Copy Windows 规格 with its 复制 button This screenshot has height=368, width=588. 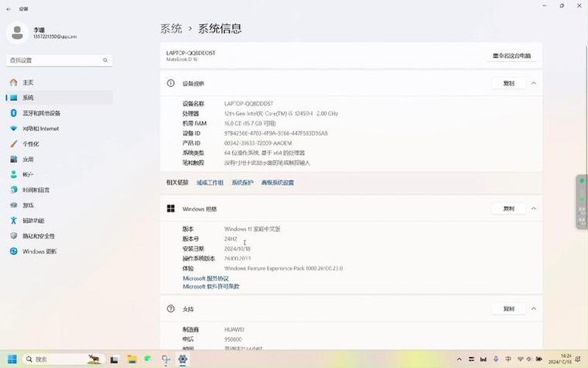[509, 208]
